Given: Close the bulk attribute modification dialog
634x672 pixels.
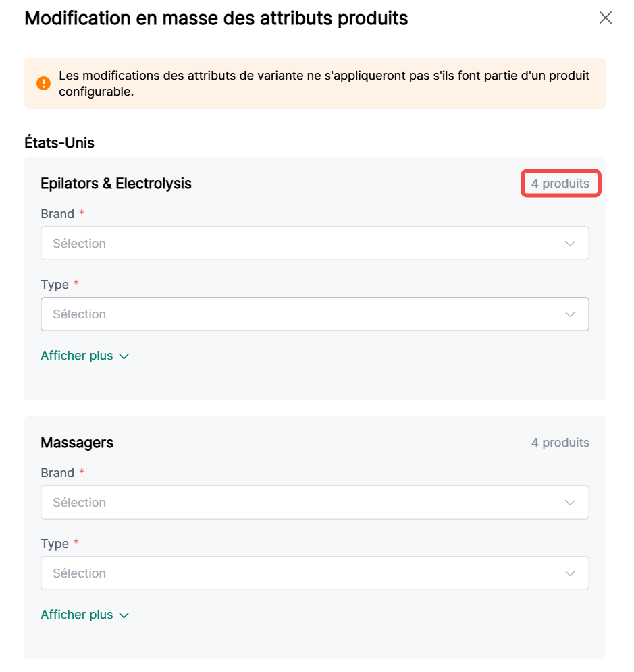Looking at the screenshot, I should click(x=605, y=18).
